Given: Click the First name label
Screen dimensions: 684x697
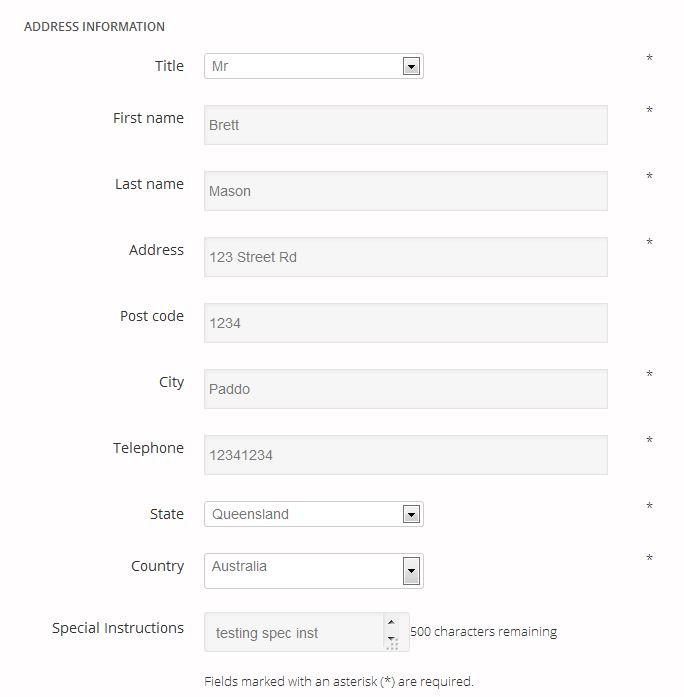Looking at the screenshot, I should click(x=148, y=118).
